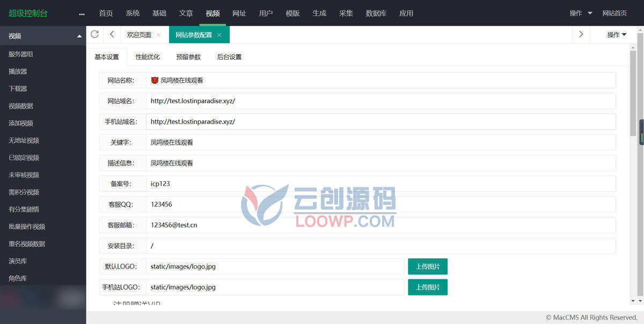Open 已锁定视频 in the sidebar
The height and width of the screenshot is (324, 644).
pos(24,157)
